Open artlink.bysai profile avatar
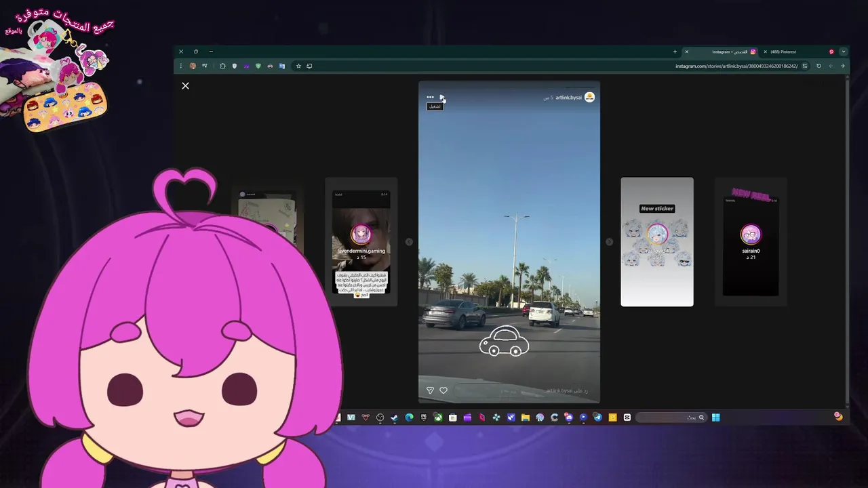This screenshot has height=488, width=868. pyautogui.click(x=589, y=98)
